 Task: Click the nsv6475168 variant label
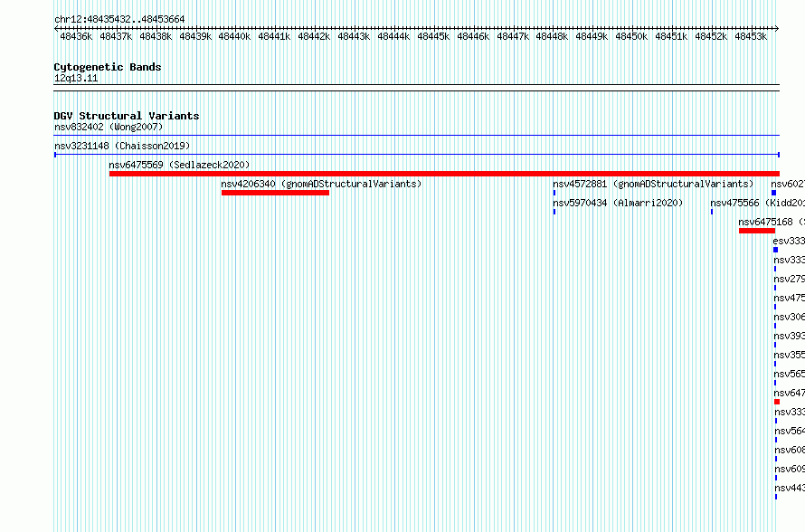coord(766,222)
